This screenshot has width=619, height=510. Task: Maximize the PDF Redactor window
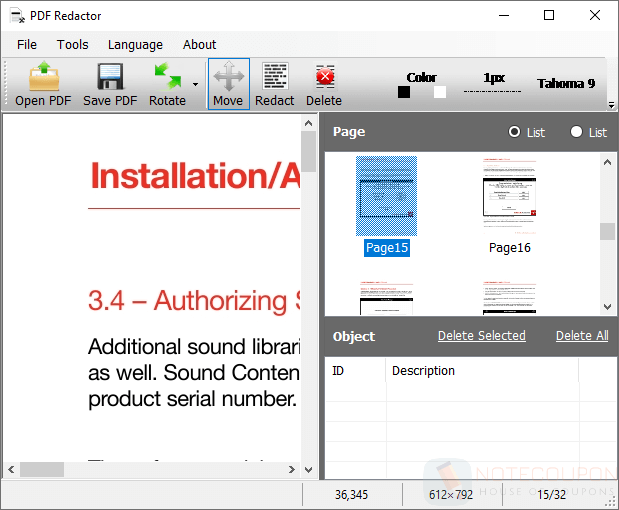click(x=549, y=15)
